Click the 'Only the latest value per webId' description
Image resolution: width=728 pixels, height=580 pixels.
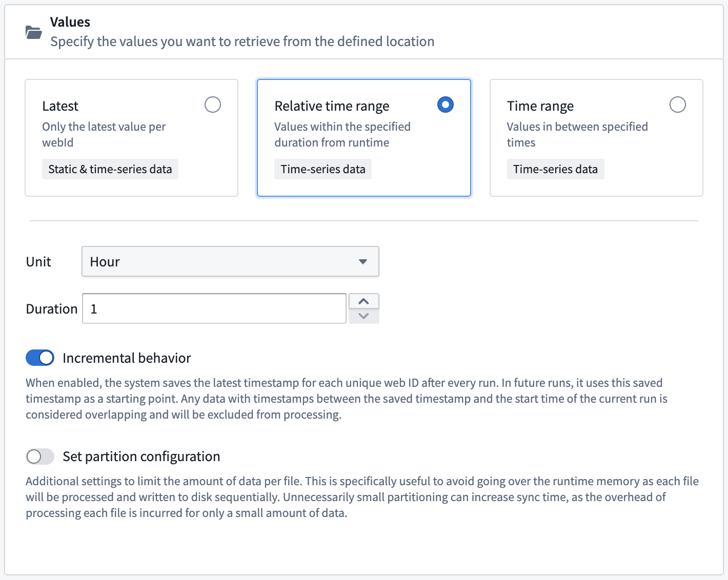click(x=104, y=134)
